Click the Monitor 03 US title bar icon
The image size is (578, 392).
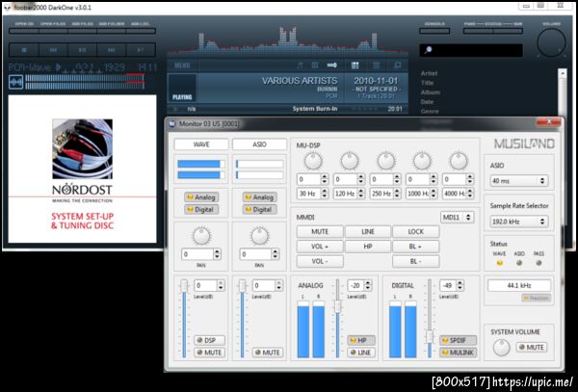pos(172,124)
